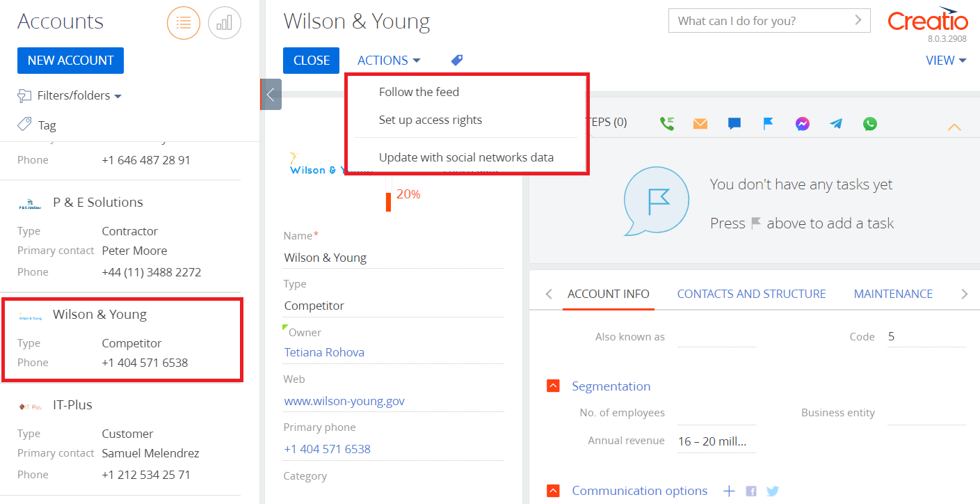Click phone +1 212 534 25 71
The height and width of the screenshot is (504, 980).
[x=145, y=475]
